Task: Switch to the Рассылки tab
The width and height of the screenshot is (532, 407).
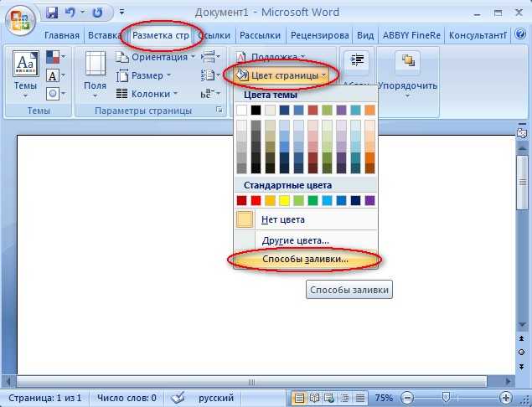Action: click(261, 35)
